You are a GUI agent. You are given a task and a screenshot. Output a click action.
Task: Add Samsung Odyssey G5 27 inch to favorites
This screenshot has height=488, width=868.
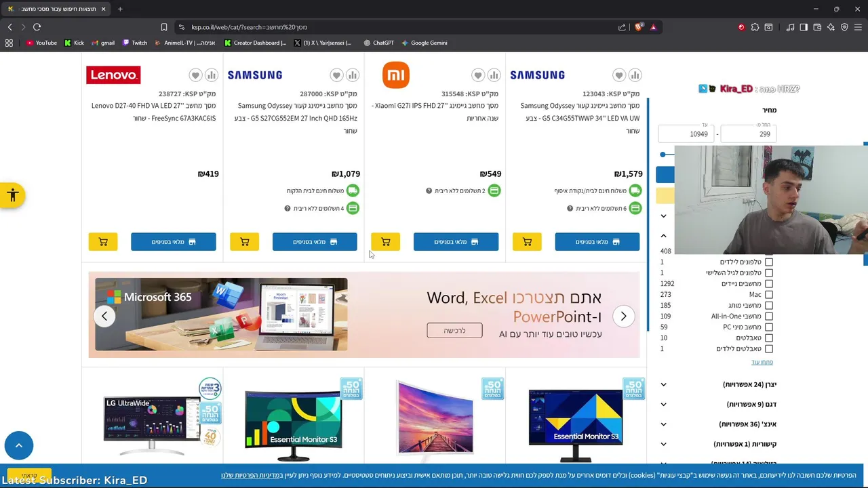336,75
